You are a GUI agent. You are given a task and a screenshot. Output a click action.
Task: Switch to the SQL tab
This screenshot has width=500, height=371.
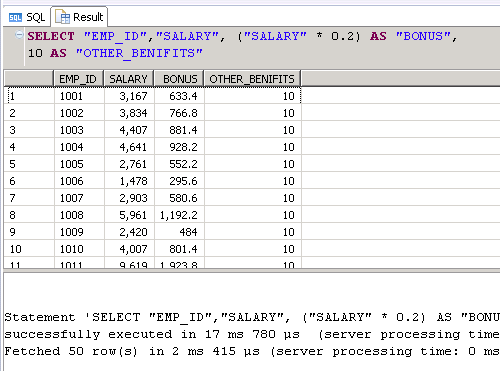coord(27,17)
